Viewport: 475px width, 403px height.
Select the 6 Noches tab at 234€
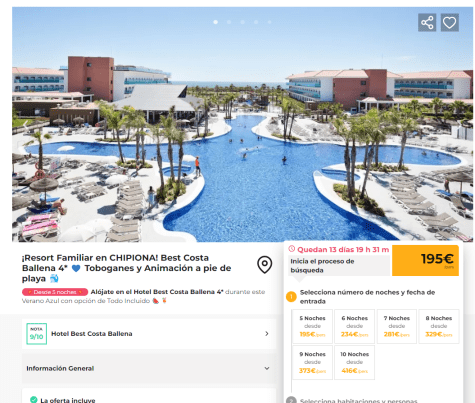(x=354, y=326)
